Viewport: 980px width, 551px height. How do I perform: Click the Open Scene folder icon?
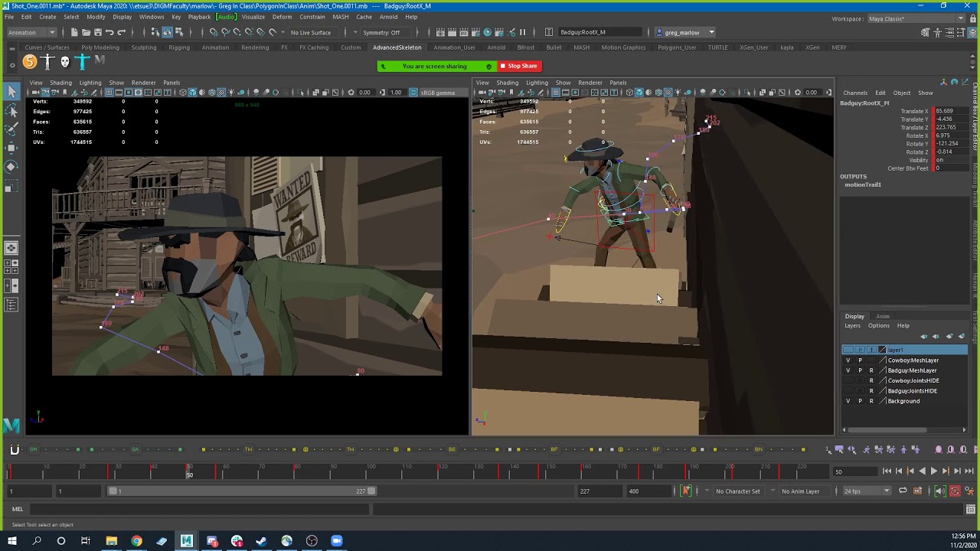(x=86, y=32)
